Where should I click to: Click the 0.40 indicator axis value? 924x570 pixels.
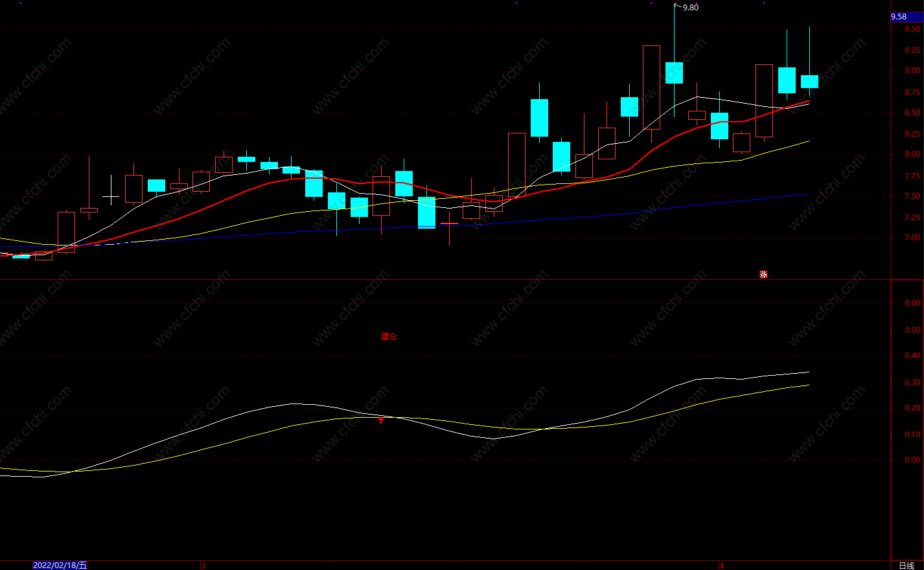tap(912, 356)
